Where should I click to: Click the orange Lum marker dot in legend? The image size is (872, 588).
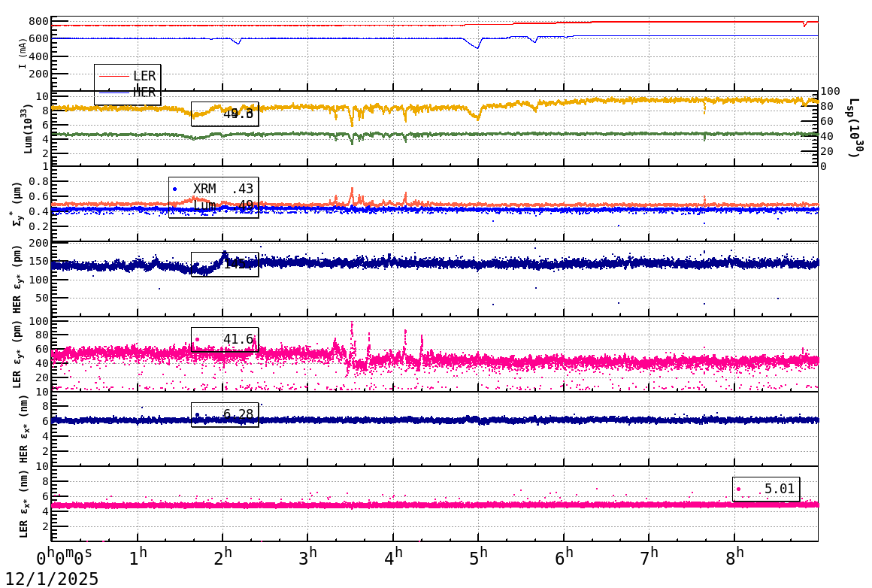[x=175, y=204]
